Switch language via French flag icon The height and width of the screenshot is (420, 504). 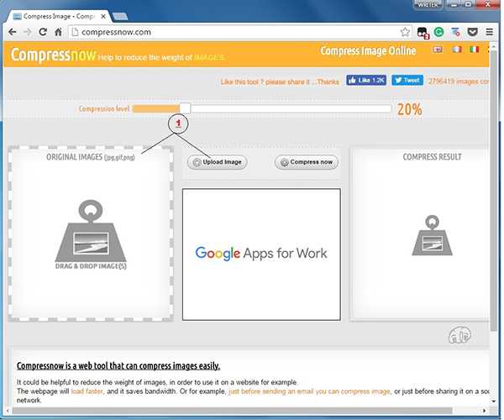457,50
